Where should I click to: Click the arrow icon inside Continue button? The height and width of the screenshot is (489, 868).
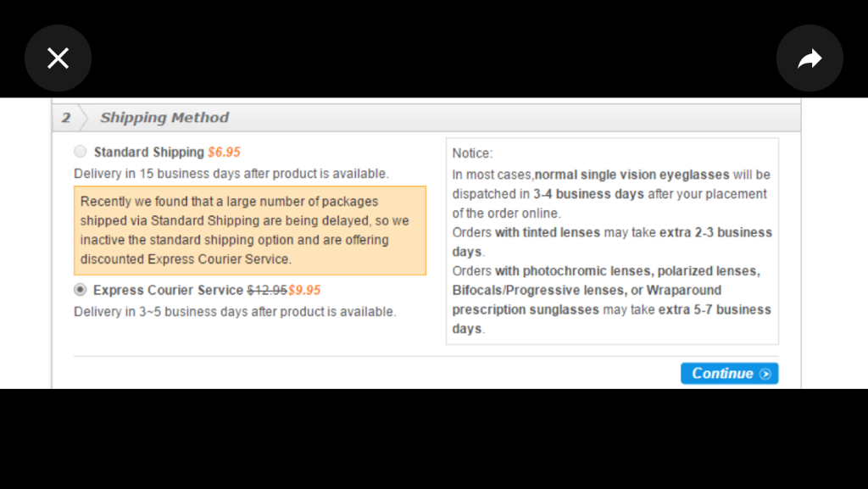(765, 374)
